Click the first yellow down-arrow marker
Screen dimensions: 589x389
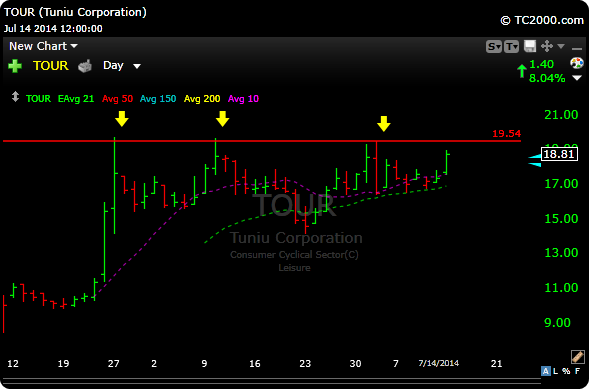pos(122,118)
